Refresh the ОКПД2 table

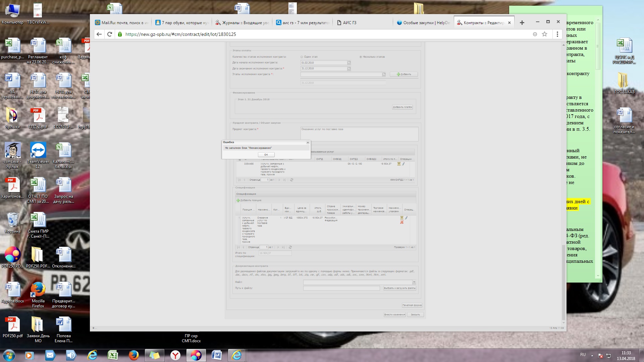tap(291, 180)
